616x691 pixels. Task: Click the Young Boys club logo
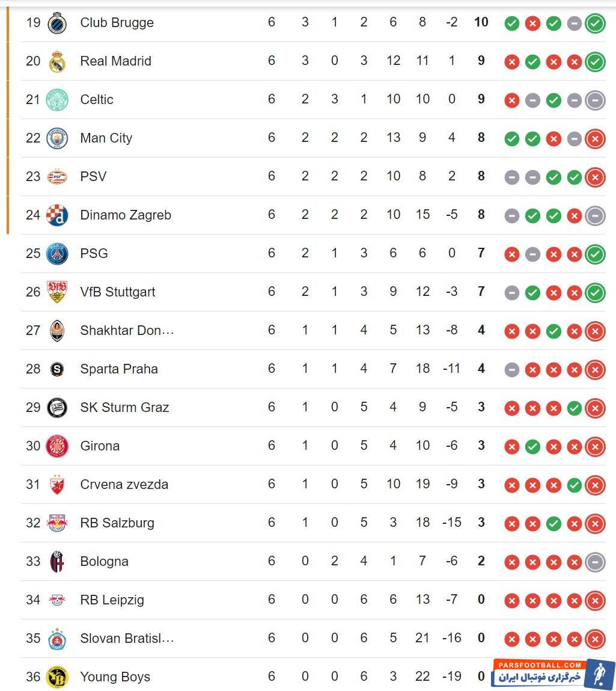click(57, 677)
